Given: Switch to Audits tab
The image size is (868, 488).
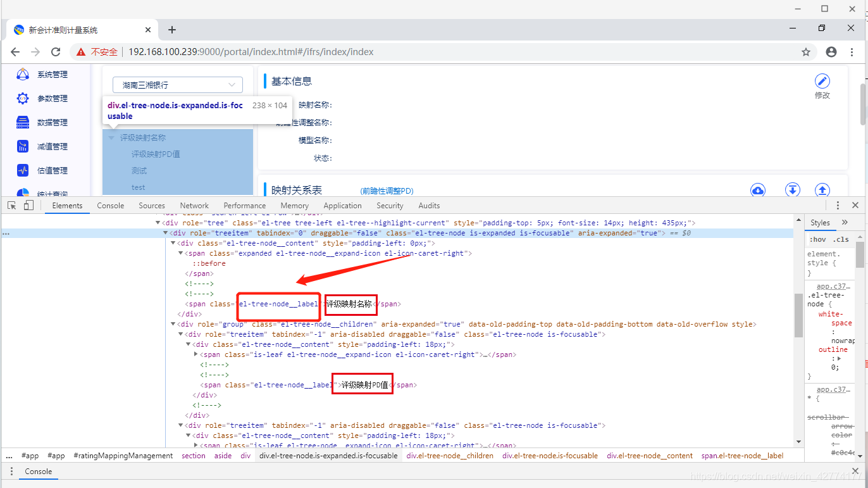Looking at the screenshot, I should point(429,206).
